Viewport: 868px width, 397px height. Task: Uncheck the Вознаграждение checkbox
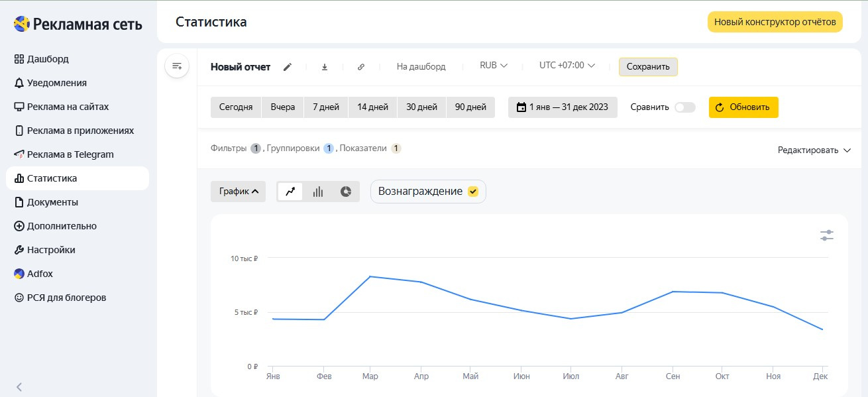473,192
